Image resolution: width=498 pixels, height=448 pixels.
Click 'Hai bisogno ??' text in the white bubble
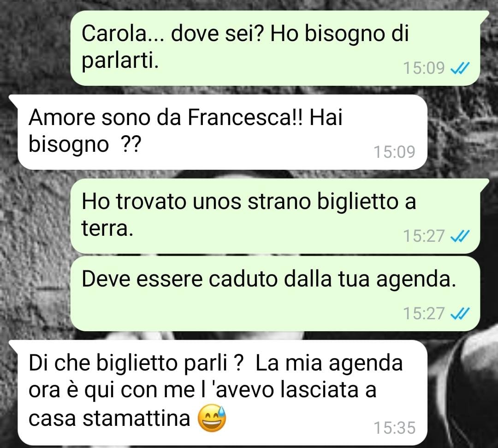tap(185, 131)
